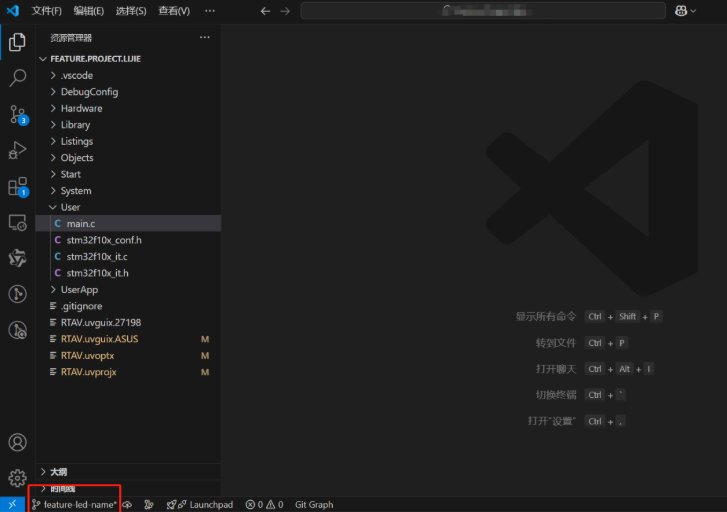This screenshot has height=512, width=727.
Task: Open the Run and Debug view
Action: coord(17,150)
